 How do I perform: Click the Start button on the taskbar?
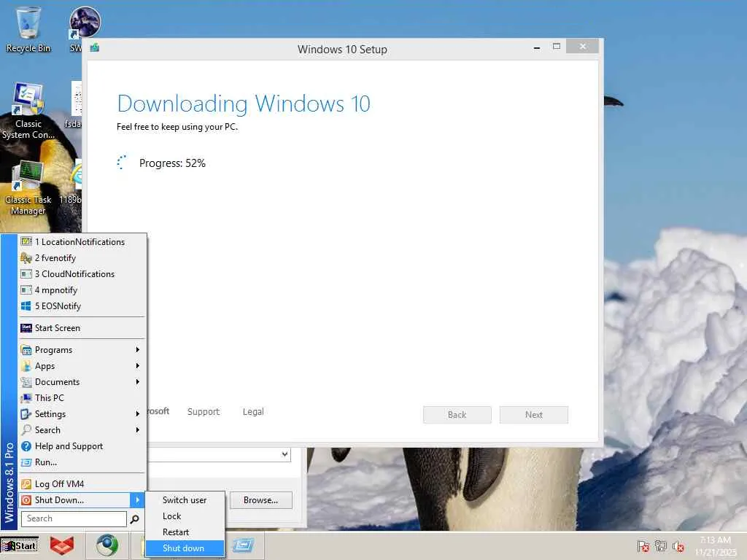pyautogui.click(x=20, y=545)
